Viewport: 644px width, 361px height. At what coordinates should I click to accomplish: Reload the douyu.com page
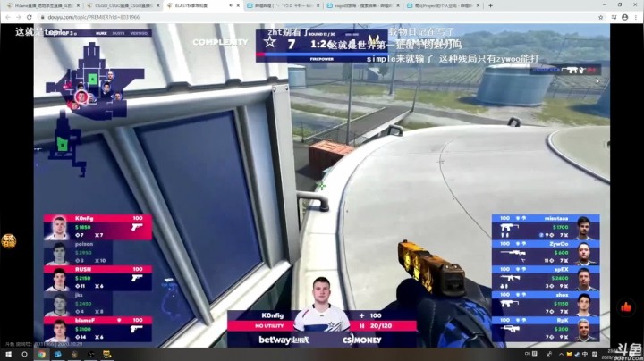[30, 17]
